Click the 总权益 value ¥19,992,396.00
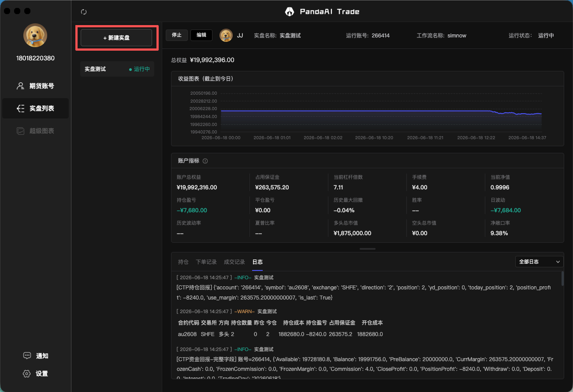Viewport: 573px width, 392px height. [x=212, y=60]
